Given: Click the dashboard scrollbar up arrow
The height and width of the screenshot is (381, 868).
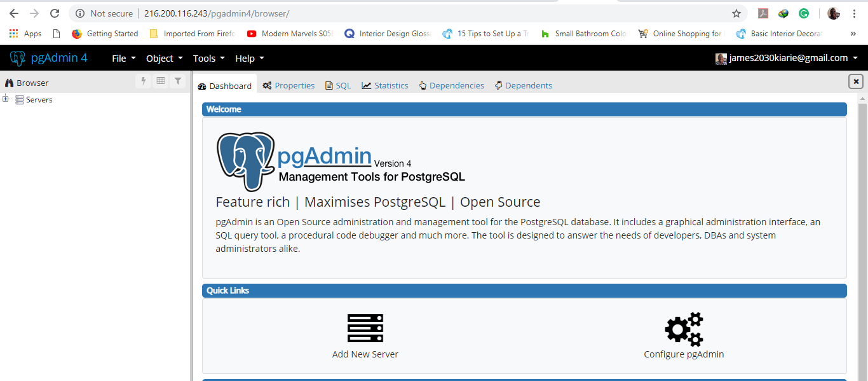Looking at the screenshot, I should pyautogui.click(x=862, y=99).
